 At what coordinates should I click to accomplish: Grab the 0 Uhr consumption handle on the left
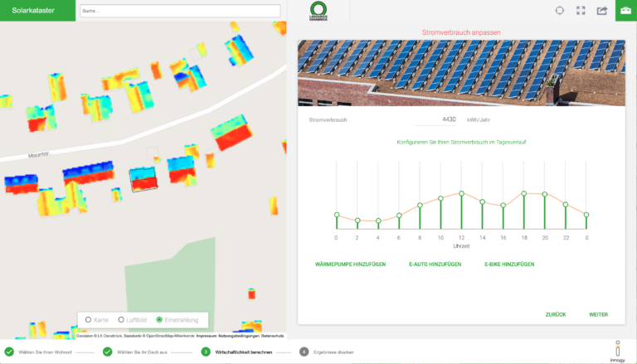(x=337, y=215)
